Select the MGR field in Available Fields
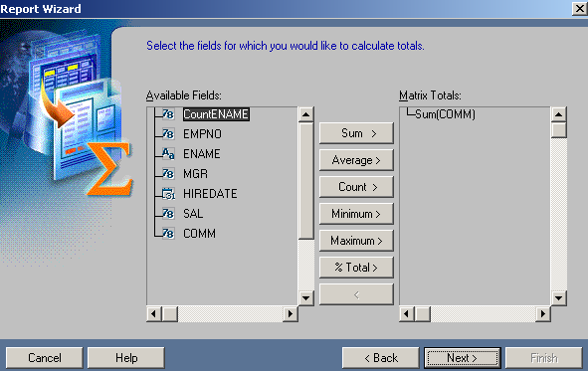 (195, 174)
